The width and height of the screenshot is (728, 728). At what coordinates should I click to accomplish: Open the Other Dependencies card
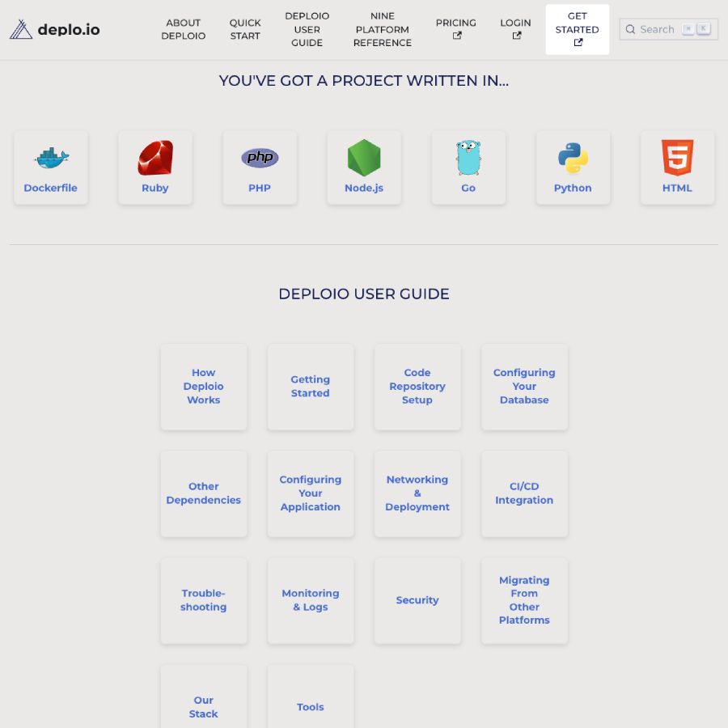tap(204, 493)
